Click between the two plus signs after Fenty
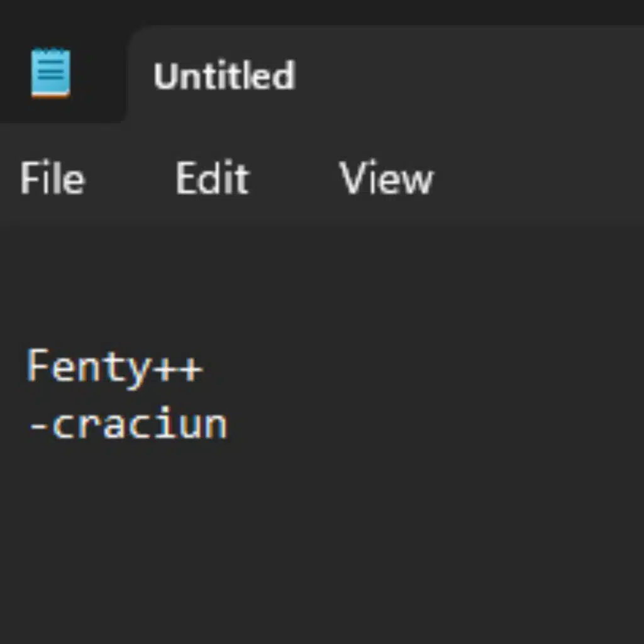Viewport: 644px width, 644px height. pos(178,367)
